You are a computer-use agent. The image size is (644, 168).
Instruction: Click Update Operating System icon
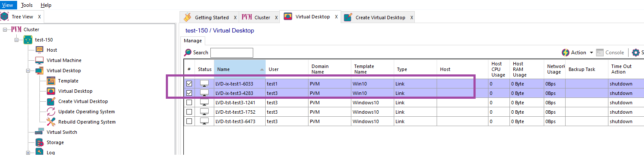(51, 112)
